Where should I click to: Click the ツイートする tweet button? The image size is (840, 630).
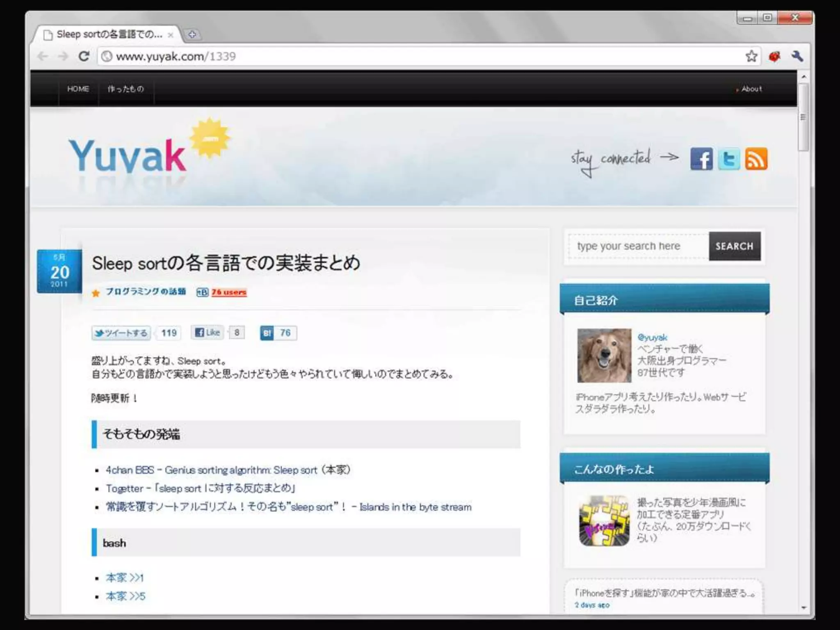click(x=121, y=333)
